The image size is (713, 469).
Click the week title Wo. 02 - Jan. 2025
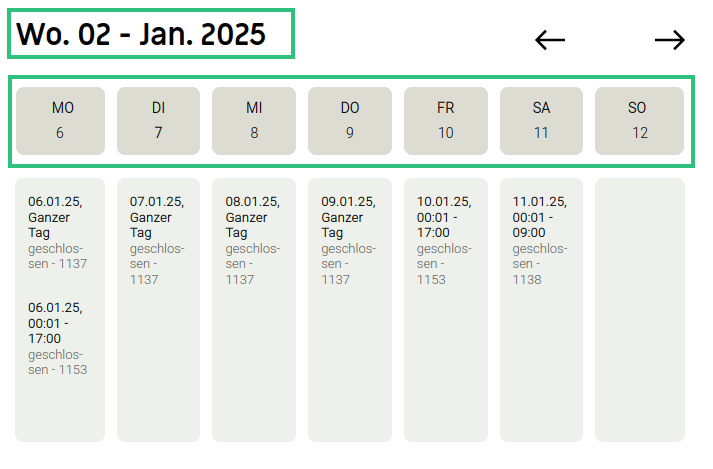(142, 35)
